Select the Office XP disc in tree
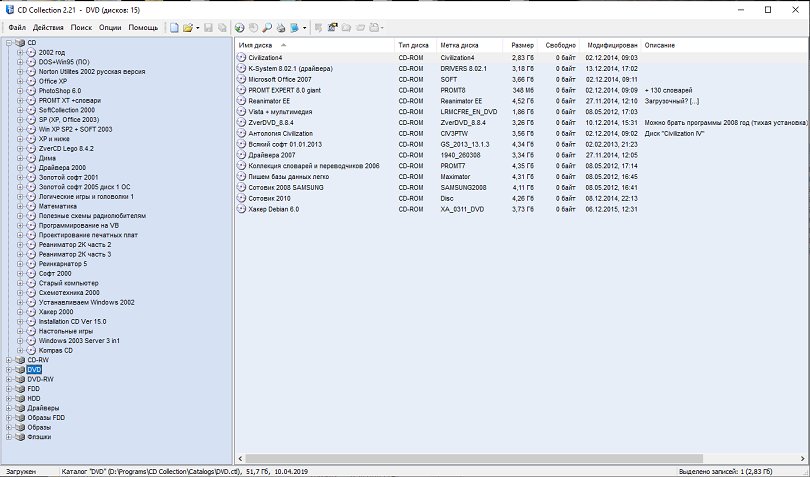810x477 pixels. pyautogui.click(x=53, y=81)
